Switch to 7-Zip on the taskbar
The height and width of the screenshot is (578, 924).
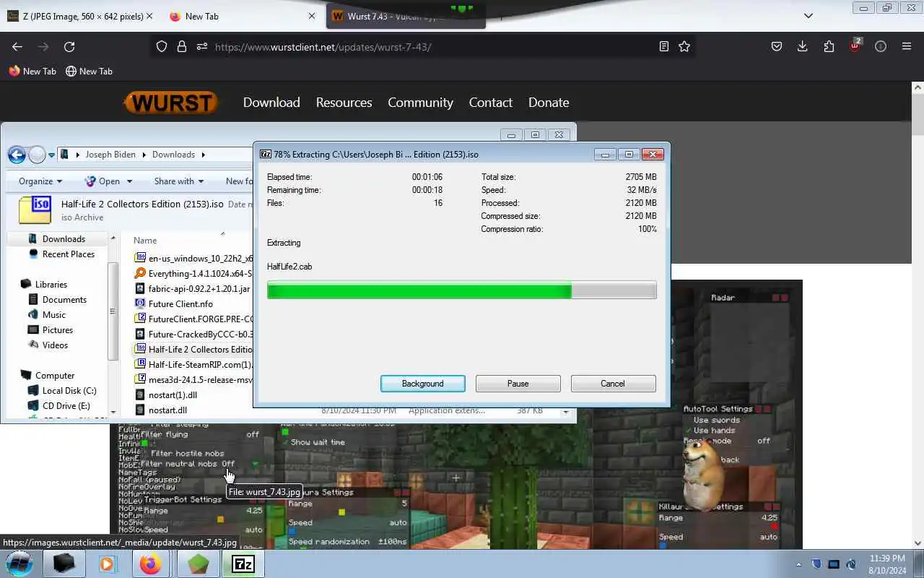coord(243,564)
